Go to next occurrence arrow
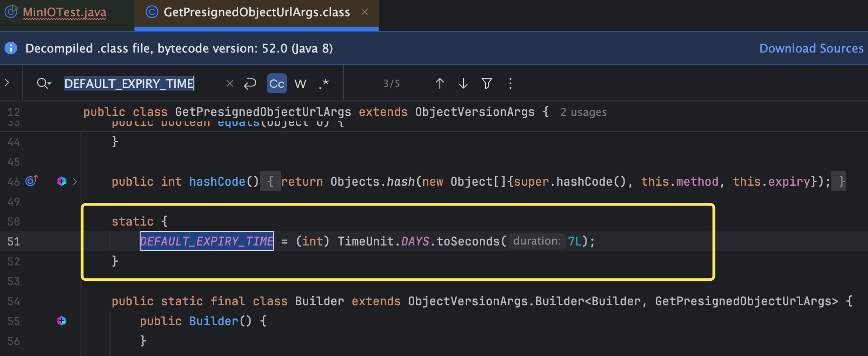Screen dimensions: 868x356 [463, 83]
